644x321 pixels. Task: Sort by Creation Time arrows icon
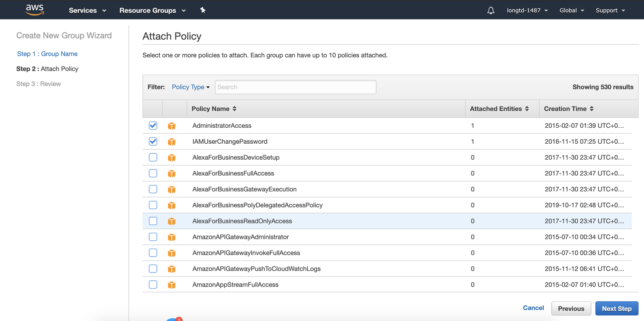592,109
